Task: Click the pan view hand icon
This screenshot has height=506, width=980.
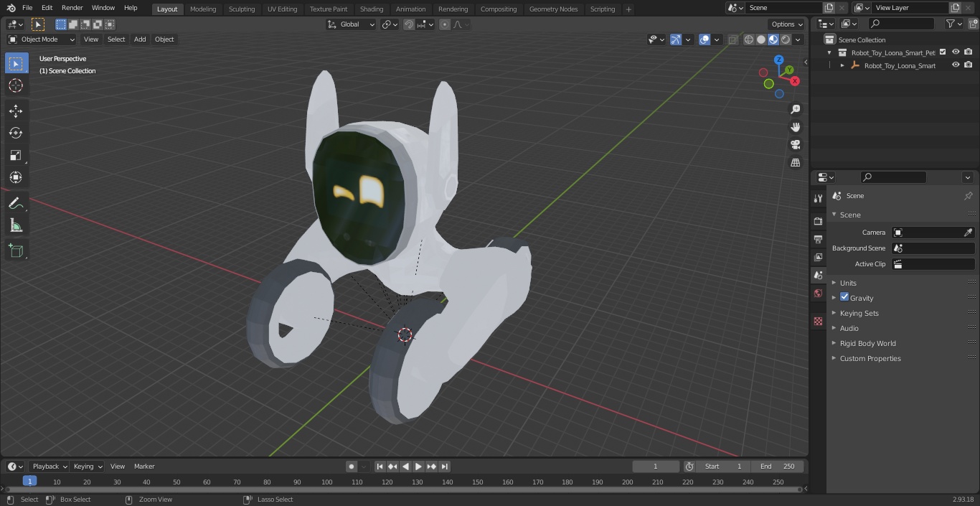Action: coord(795,127)
